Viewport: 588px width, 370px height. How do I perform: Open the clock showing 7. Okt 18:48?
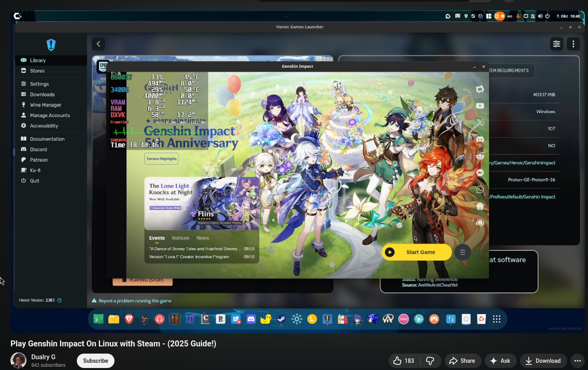(568, 16)
